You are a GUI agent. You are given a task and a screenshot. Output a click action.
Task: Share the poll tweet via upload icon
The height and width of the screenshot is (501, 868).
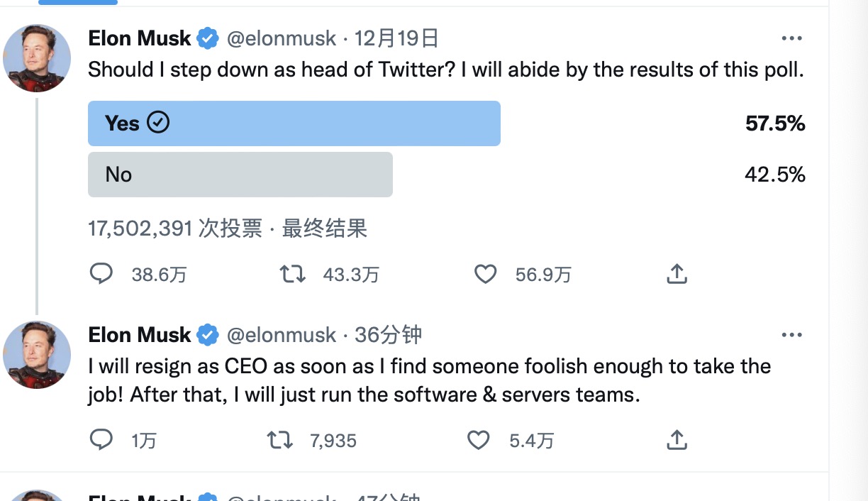click(677, 274)
